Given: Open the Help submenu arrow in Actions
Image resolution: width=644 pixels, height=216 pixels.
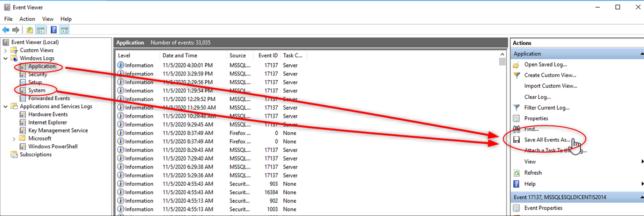Looking at the screenshot, I should click(642, 184).
